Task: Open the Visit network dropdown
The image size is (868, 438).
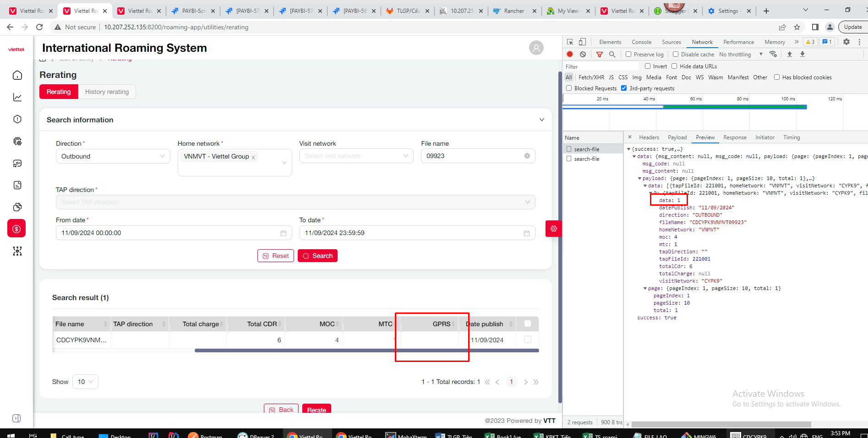Action: 356,156
